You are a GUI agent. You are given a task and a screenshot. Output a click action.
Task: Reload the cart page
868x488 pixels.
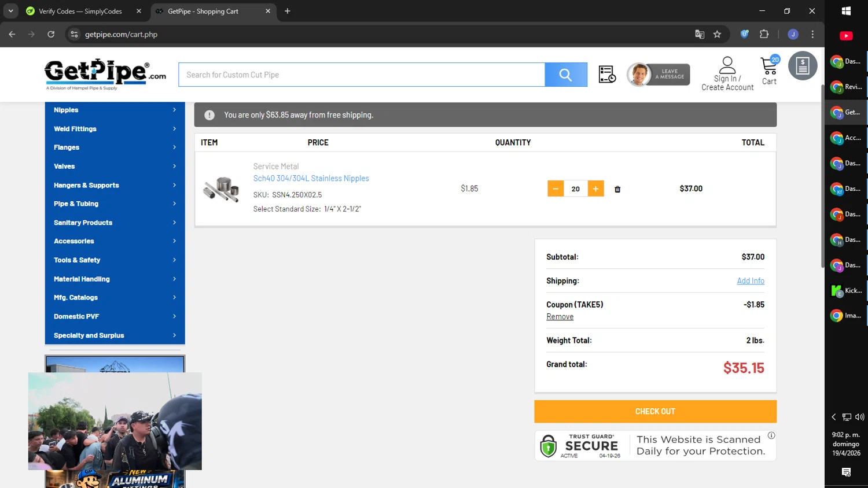point(51,34)
